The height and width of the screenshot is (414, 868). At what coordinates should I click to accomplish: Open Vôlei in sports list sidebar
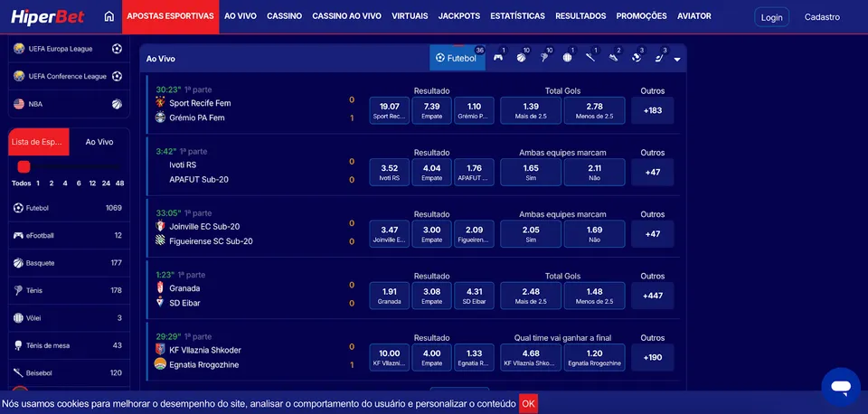click(69, 317)
